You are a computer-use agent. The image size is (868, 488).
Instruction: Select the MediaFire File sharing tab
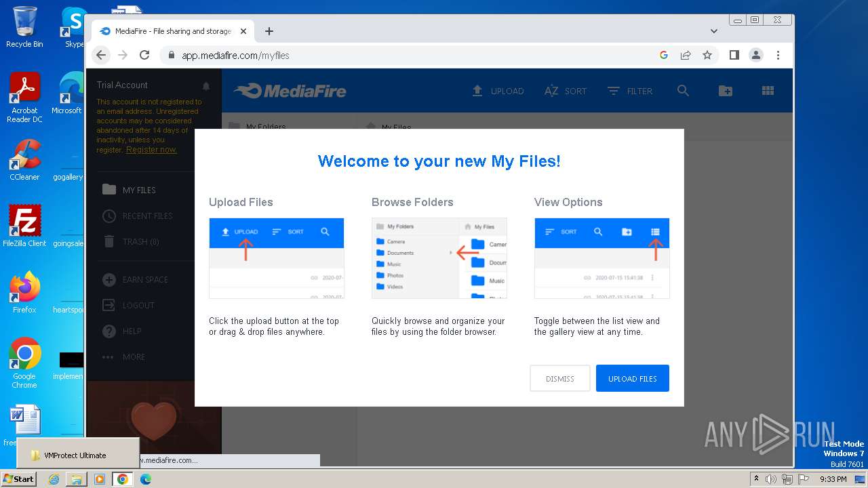tap(173, 31)
